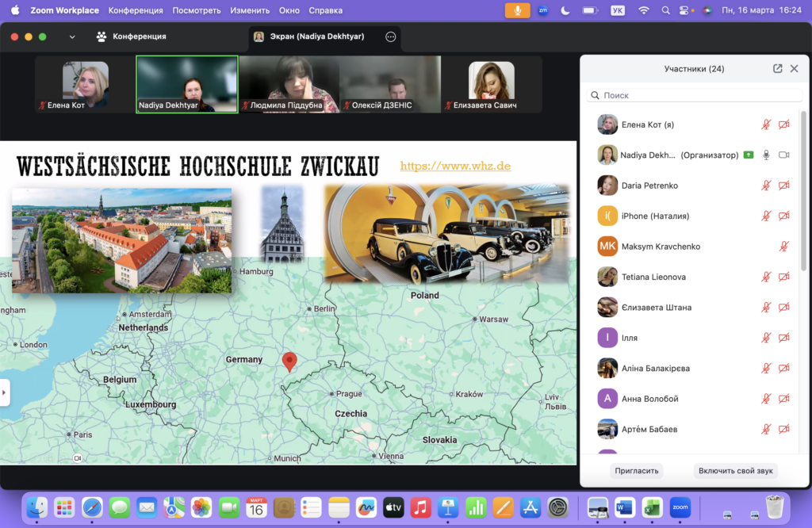This screenshot has height=528, width=812.
Task: Expand the chevron dropdown beside window controls
Action: (x=72, y=36)
